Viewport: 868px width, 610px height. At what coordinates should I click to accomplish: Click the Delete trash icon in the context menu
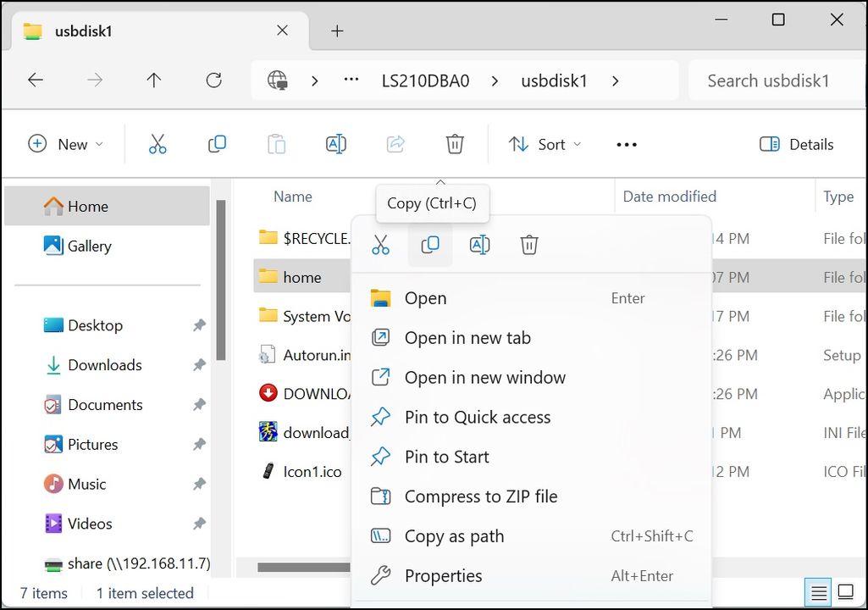pos(529,244)
